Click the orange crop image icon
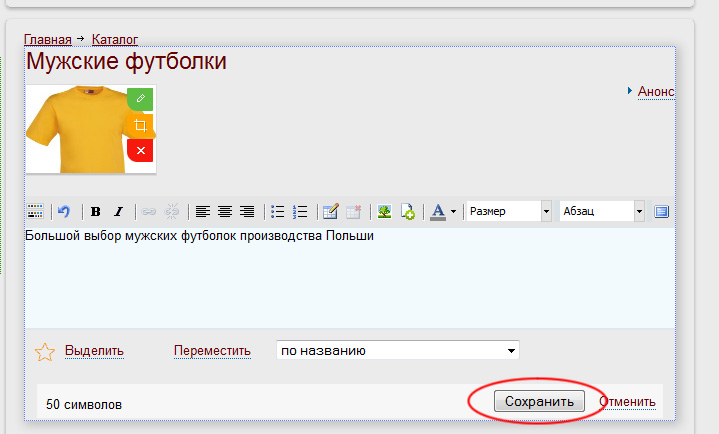The width and height of the screenshot is (719, 434). tap(141, 125)
